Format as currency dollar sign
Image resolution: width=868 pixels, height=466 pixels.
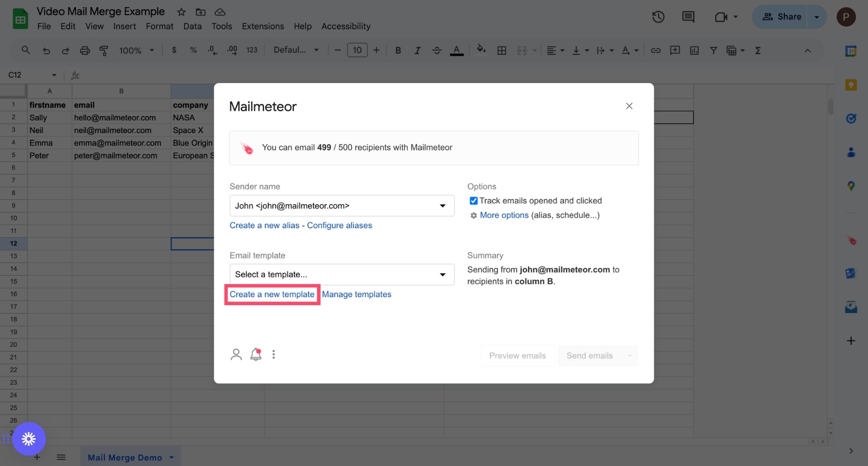pyautogui.click(x=174, y=50)
